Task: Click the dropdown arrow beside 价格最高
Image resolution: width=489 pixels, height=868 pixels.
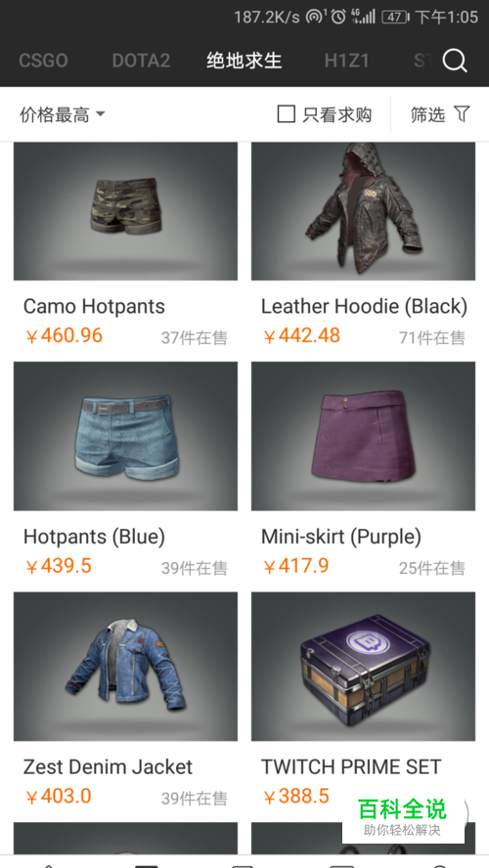Action: tap(100, 114)
